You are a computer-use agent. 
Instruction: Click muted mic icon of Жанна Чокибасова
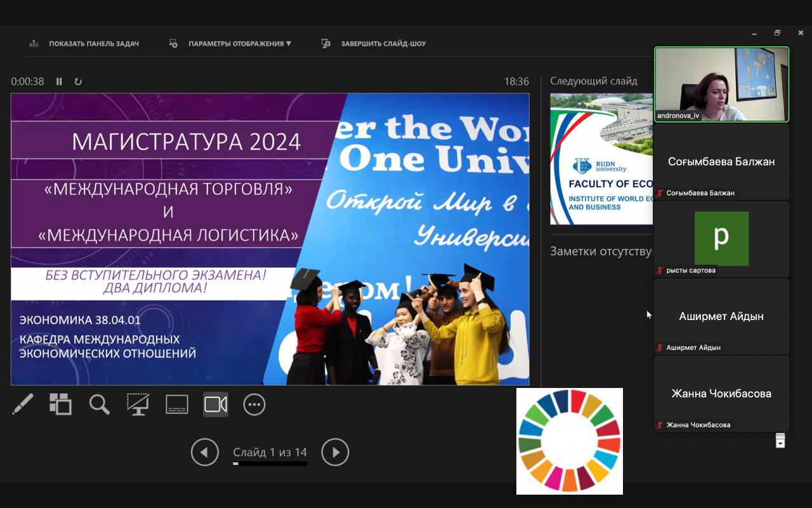pos(660,425)
